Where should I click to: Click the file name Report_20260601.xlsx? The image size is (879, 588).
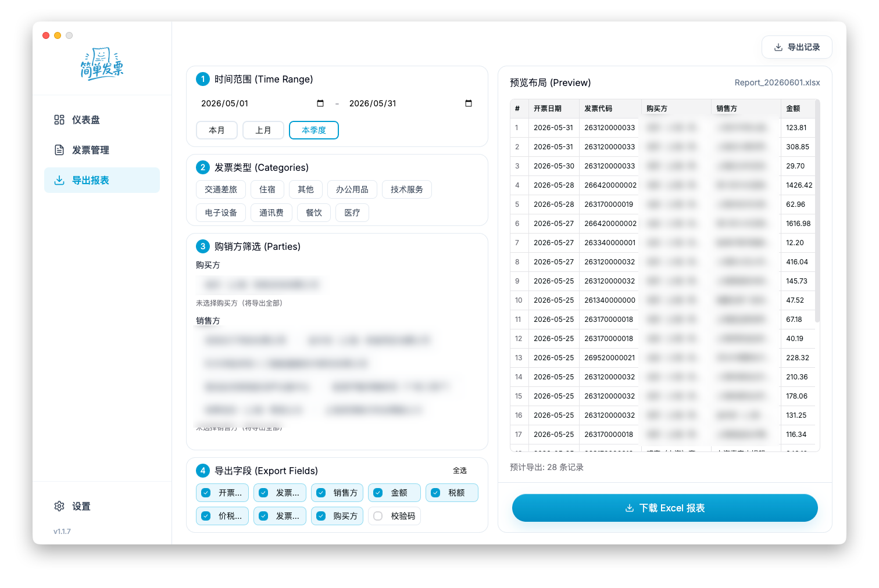[x=777, y=83]
